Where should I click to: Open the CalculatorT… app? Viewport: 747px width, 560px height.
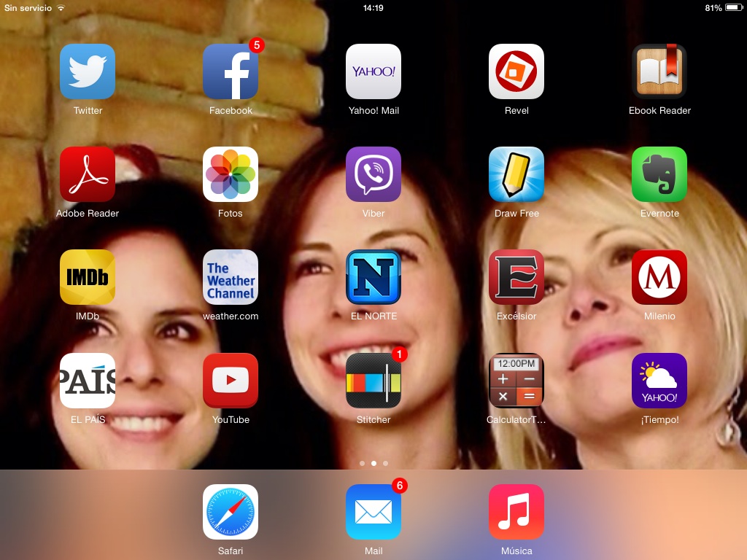coord(516,381)
